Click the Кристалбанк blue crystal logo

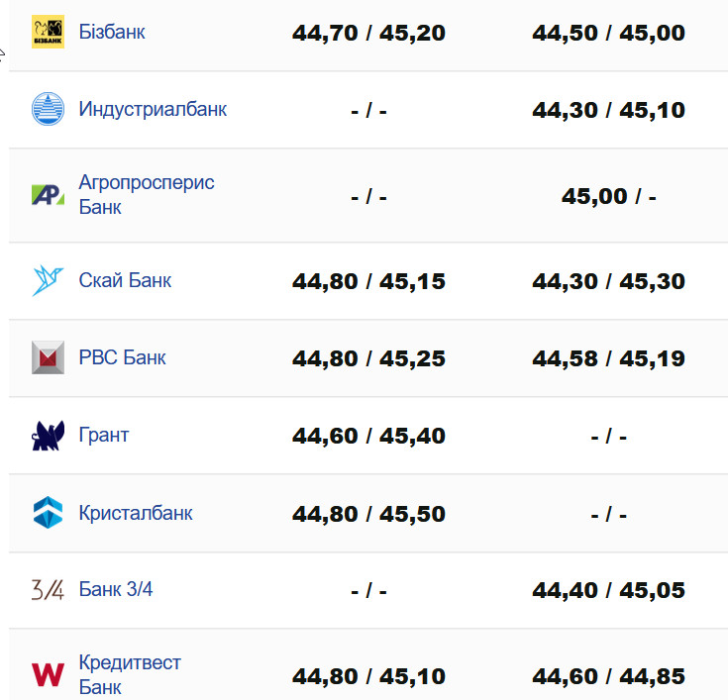(x=48, y=513)
